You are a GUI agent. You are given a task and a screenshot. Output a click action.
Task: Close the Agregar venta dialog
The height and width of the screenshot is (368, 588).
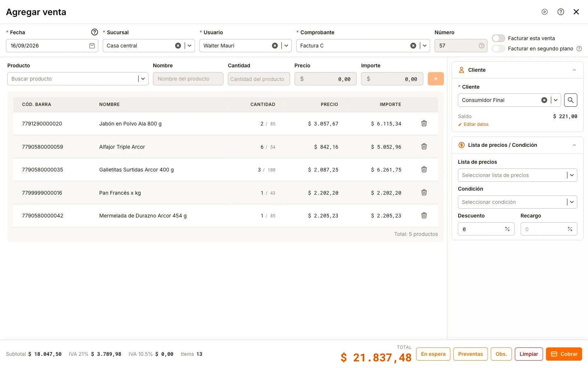[576, 12]
